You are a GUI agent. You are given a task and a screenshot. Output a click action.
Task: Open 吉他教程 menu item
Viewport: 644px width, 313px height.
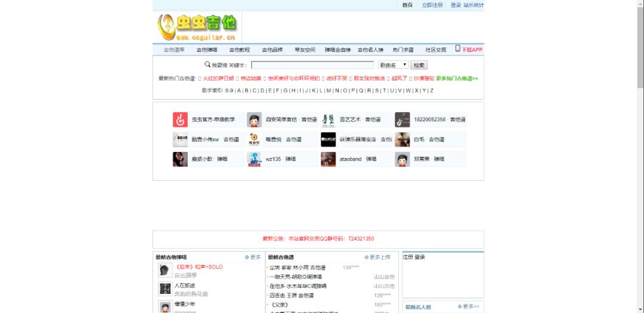(x=240, y=49)
